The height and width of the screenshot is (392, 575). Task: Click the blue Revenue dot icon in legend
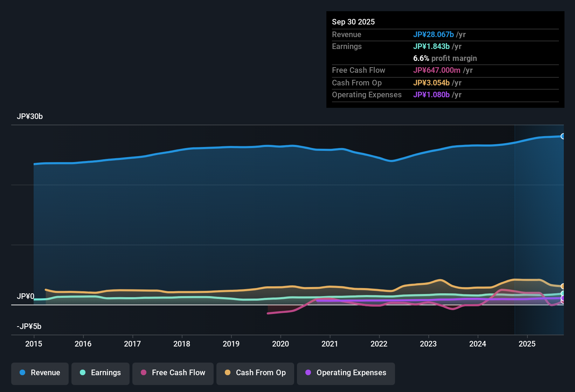coord(22,373)
